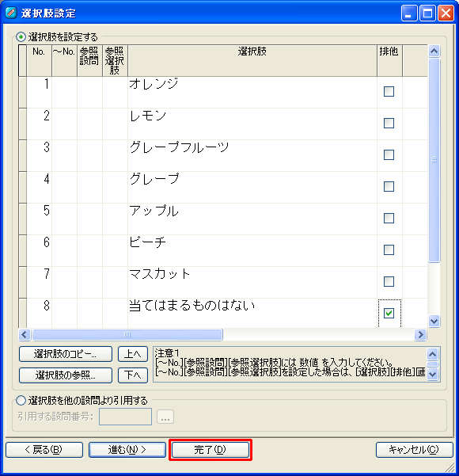Viewport: 459px width, 476px height.
Task: Click the 参照選択肢 column header
Action: click(x=115, y=61)
